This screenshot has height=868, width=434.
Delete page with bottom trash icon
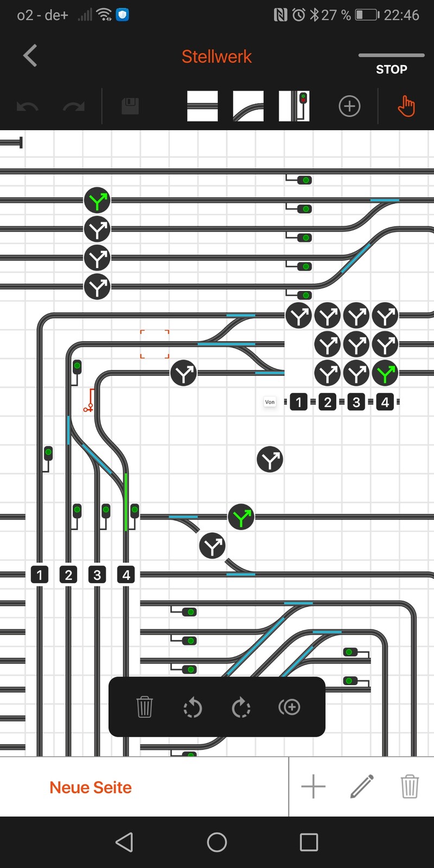(x=410, y=786)
